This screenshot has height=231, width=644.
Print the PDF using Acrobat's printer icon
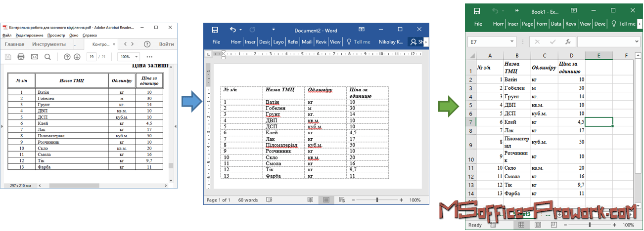(21, 57)
